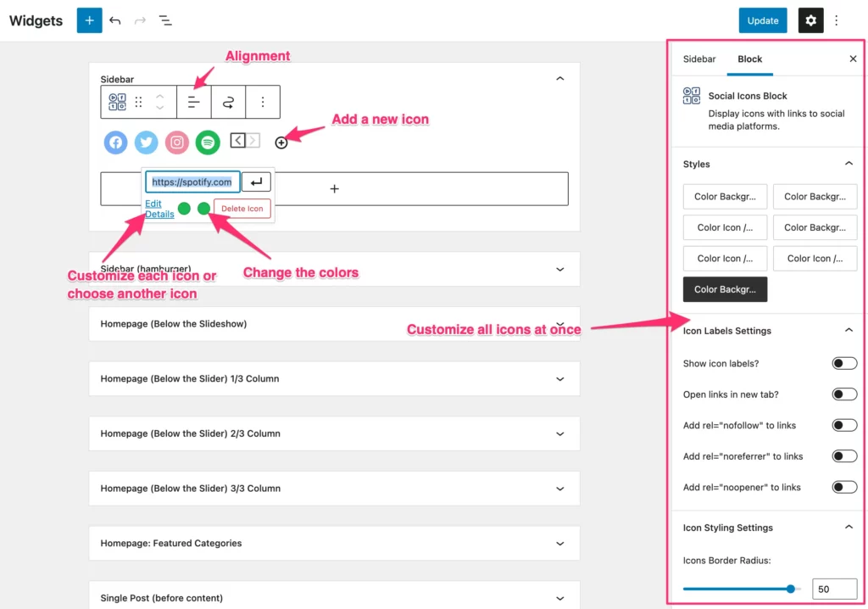Collapse the Sidebar widget area
The height and width of the screenshot is (609, 868).
click(559, 79)
